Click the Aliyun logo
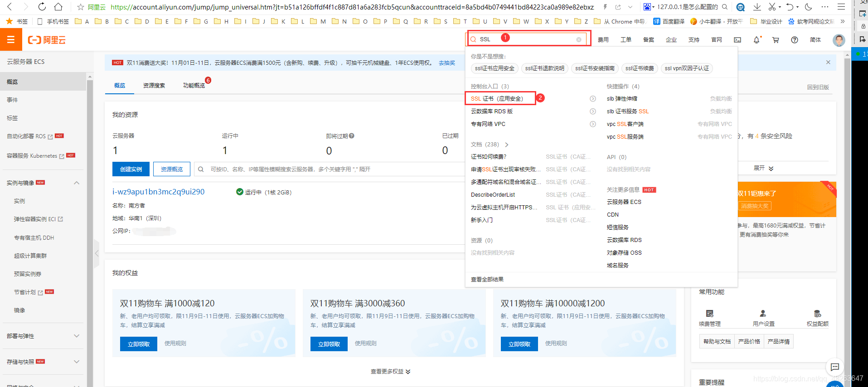 tap(47, 40)
